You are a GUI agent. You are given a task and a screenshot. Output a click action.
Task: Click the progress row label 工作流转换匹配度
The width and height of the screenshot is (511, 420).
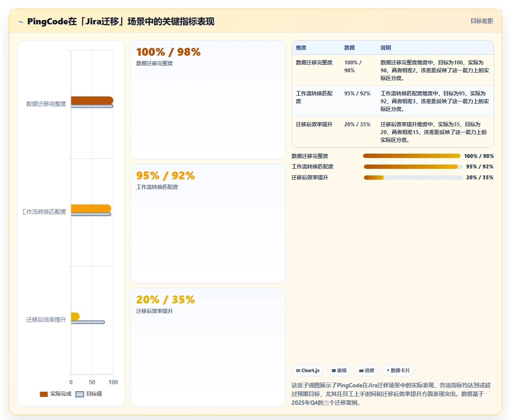[313, 167]
